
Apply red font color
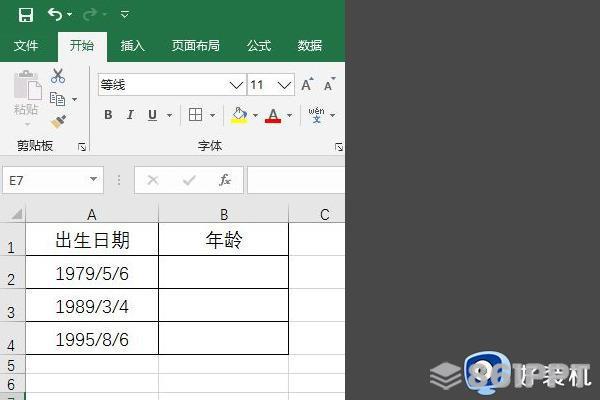pos(273,115)
